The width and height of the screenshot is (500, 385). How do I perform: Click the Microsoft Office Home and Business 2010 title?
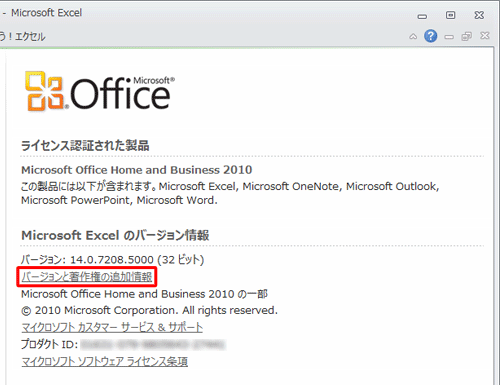137,170
